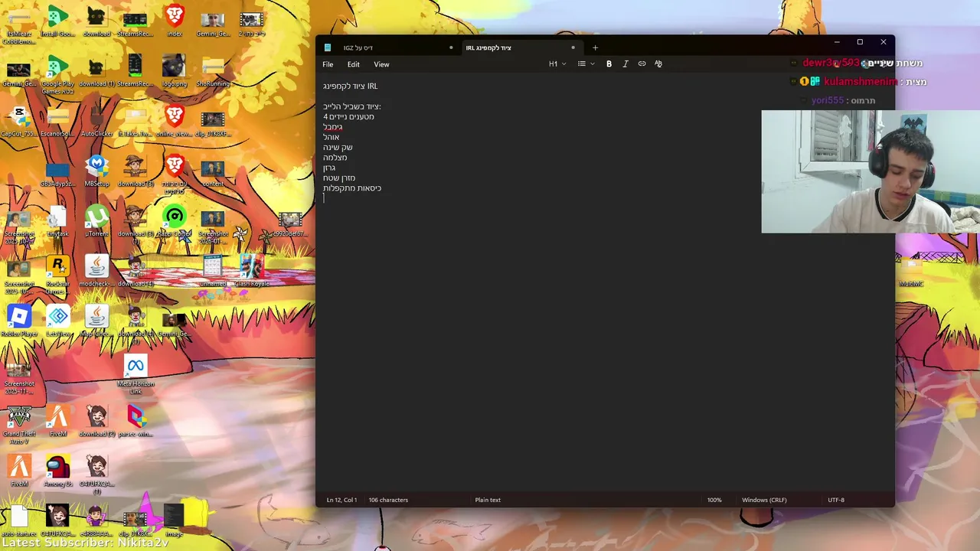Click the line אוהל
Image resolution: width=980 pixels, height=551 pixels.
coord(331,137)
